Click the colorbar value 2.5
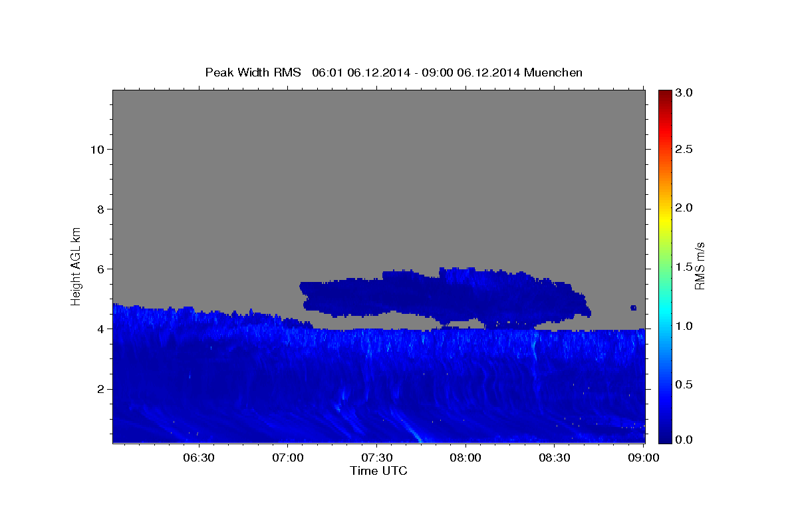 point(685,149)
